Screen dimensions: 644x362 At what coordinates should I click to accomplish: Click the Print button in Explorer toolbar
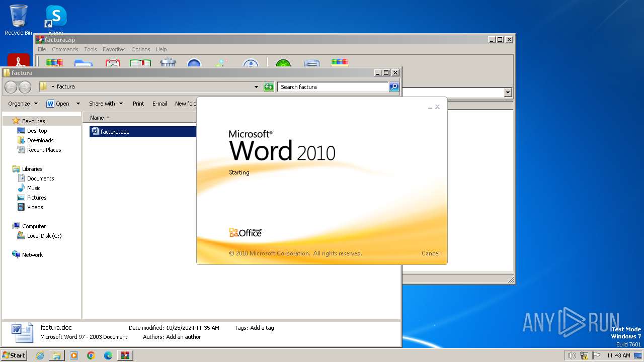138,104
